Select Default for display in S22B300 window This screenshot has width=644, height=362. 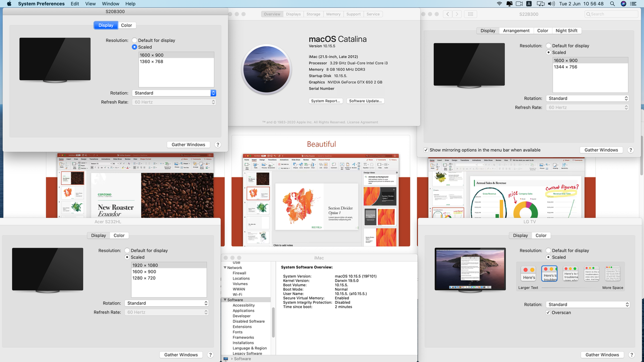548,46
